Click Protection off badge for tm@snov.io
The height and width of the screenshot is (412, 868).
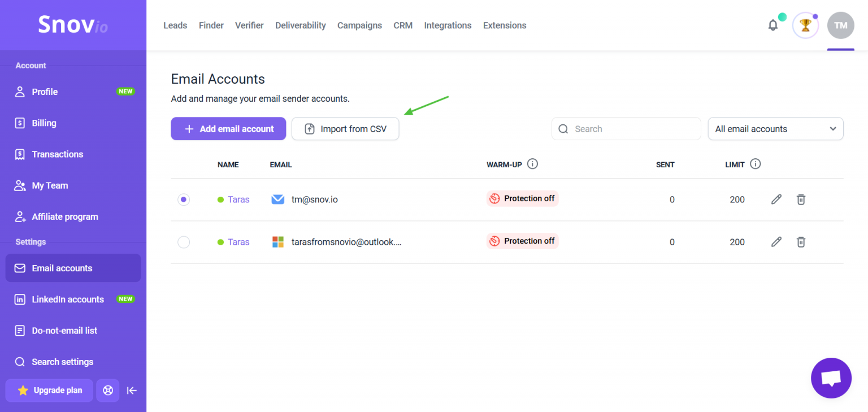point(522,198)
